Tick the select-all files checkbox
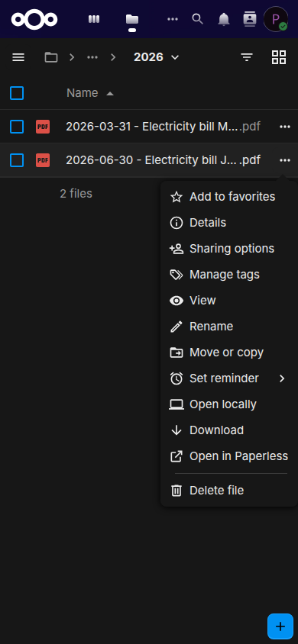The image size is (298, 644). point(17,93)
